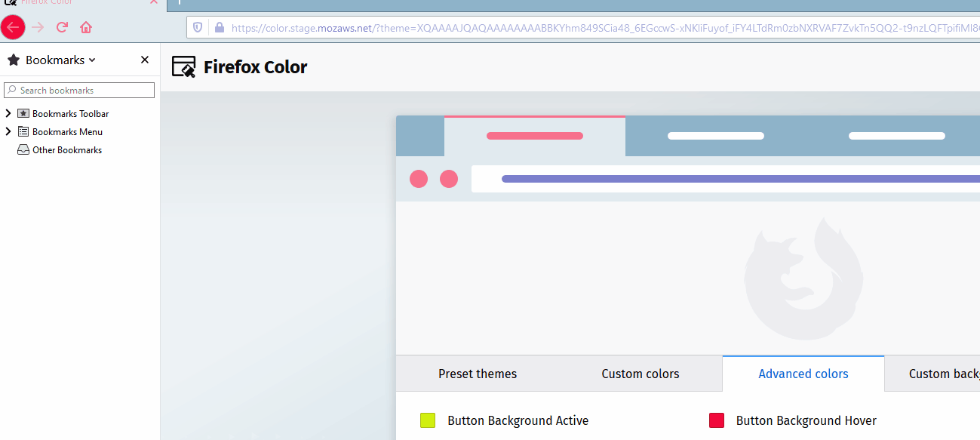
Task: Reload the page with the refresh icon
Action: point(62,27)
